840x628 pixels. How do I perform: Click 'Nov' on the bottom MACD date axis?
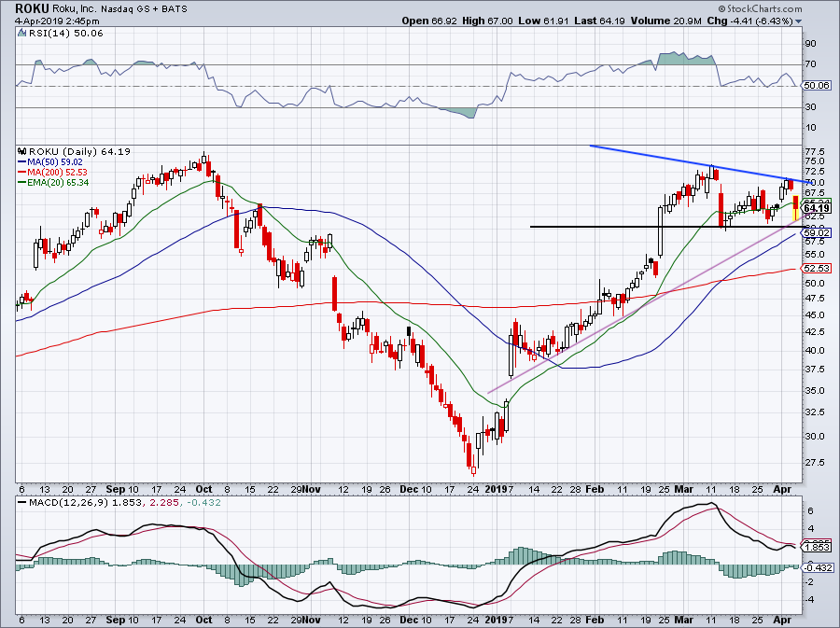(x=311, y=620)
